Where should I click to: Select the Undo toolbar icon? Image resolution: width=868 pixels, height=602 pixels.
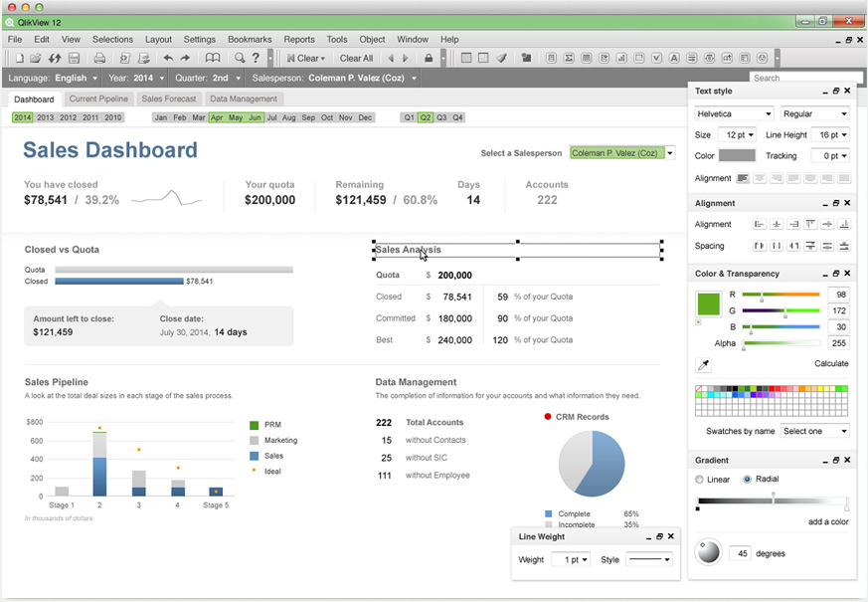click(x=168, y=58)
